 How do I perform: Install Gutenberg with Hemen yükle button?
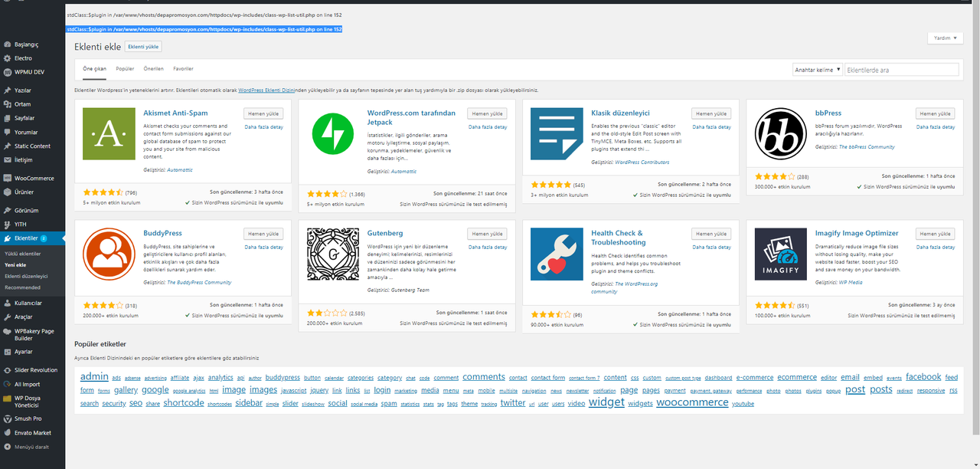click(x=488, y=234)
